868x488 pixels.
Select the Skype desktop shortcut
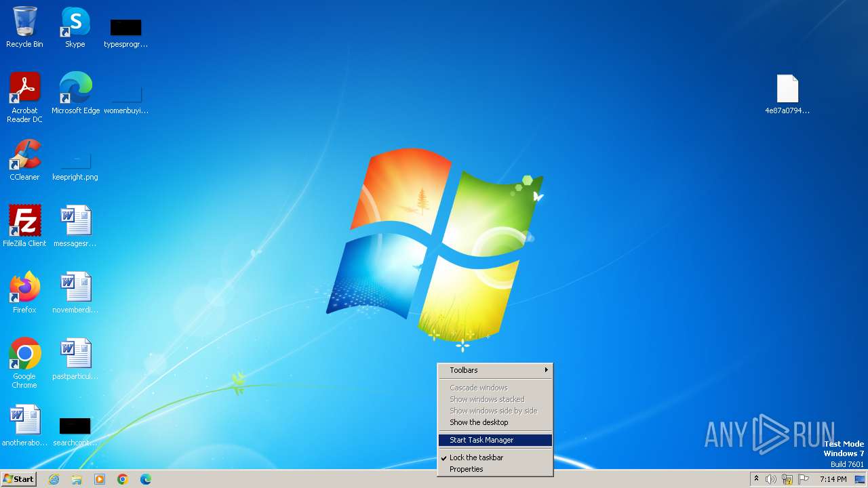click(x=75, y=27)
